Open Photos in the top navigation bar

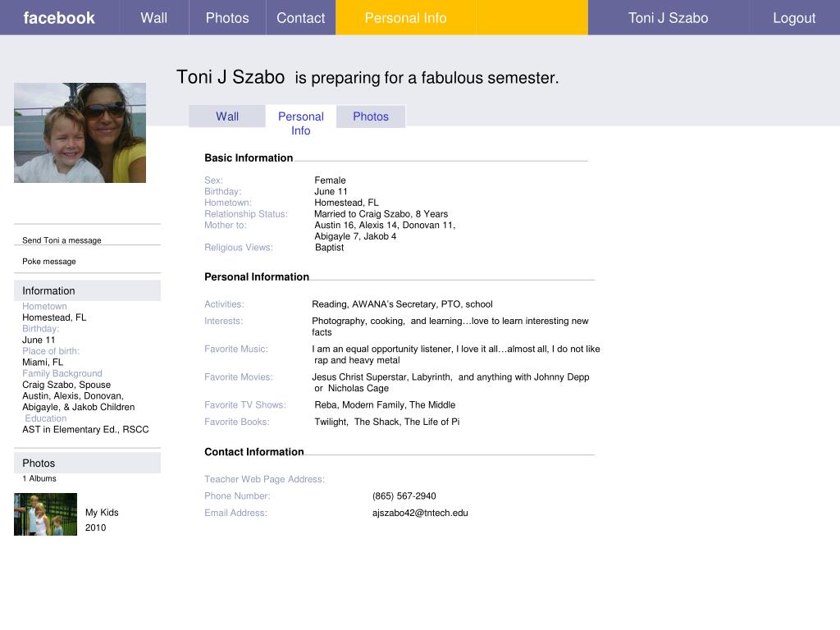coord(227,18)
